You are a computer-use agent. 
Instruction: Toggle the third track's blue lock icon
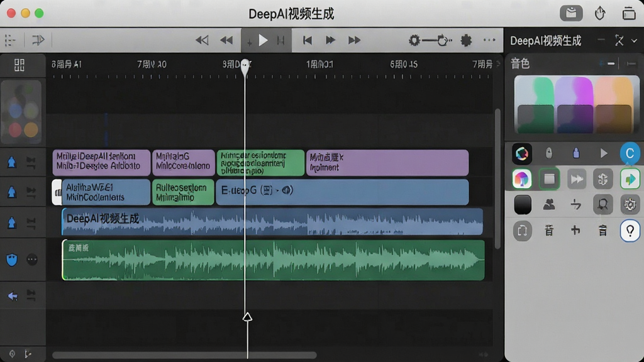coord(11,223)
